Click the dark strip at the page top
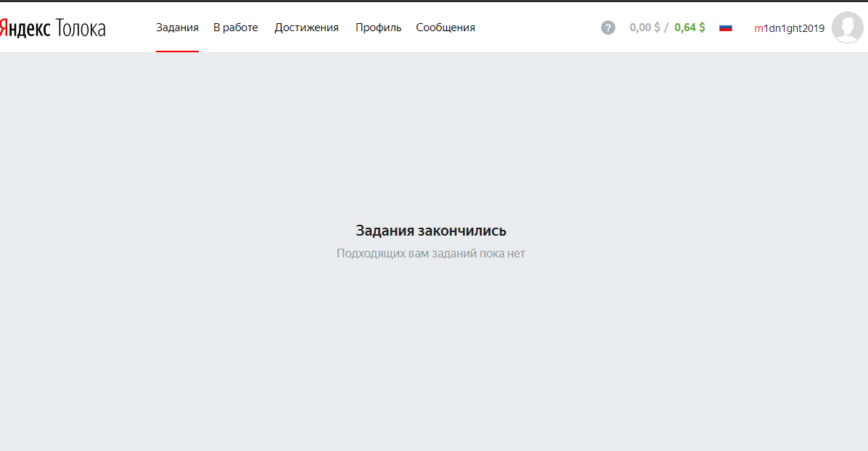Viewport: 868px width, 451px height. pos(434,1)
